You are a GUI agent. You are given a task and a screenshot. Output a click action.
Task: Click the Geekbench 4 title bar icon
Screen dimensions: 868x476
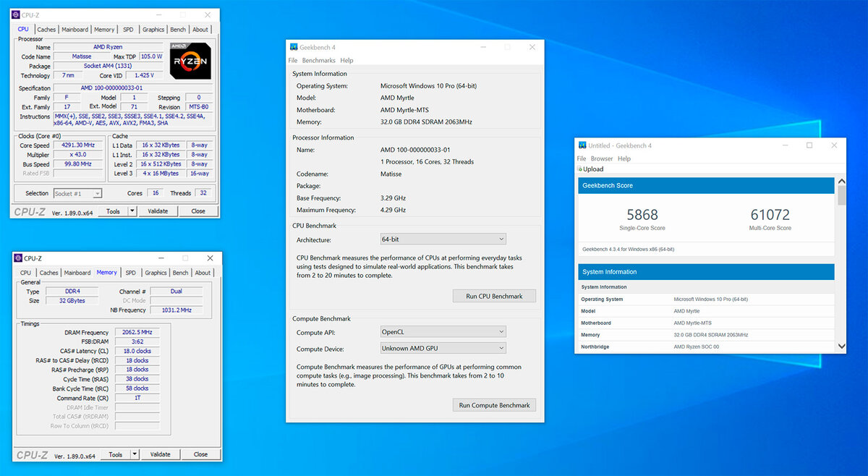[294, 48]
